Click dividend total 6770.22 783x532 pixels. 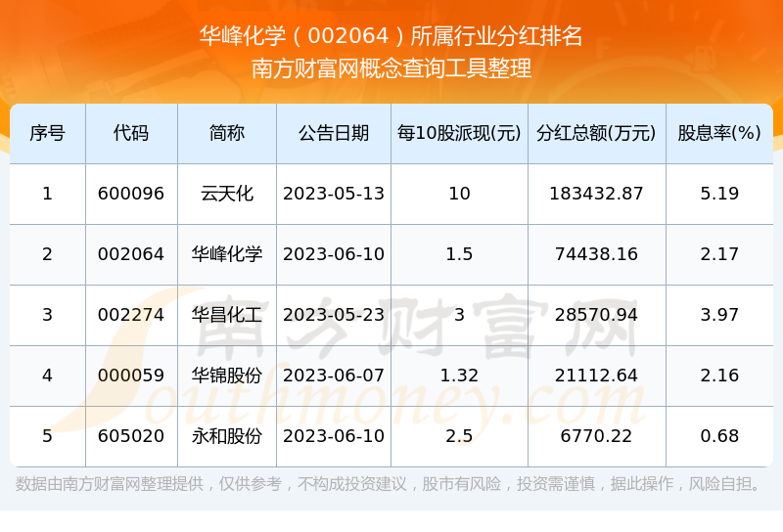tap(596, 436)
